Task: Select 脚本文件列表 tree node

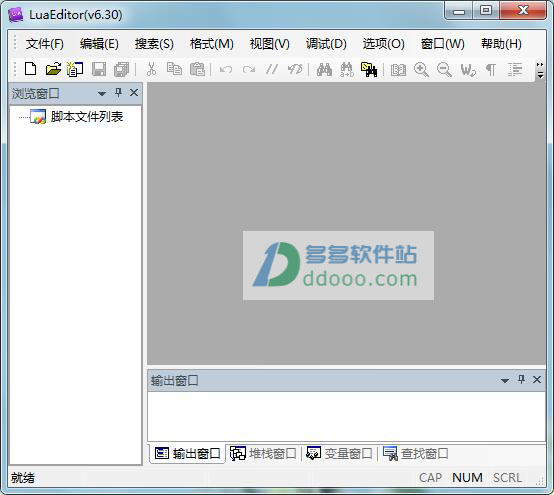Action: point(87,117)
